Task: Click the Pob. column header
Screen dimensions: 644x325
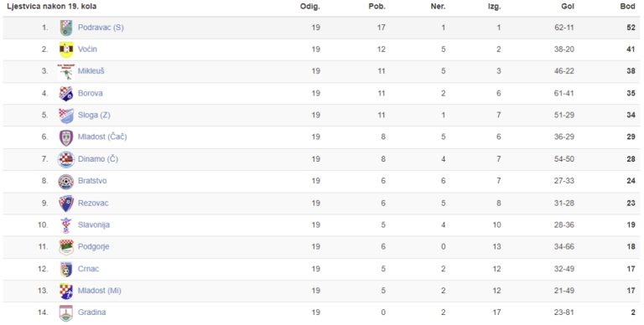Action: 377,7
